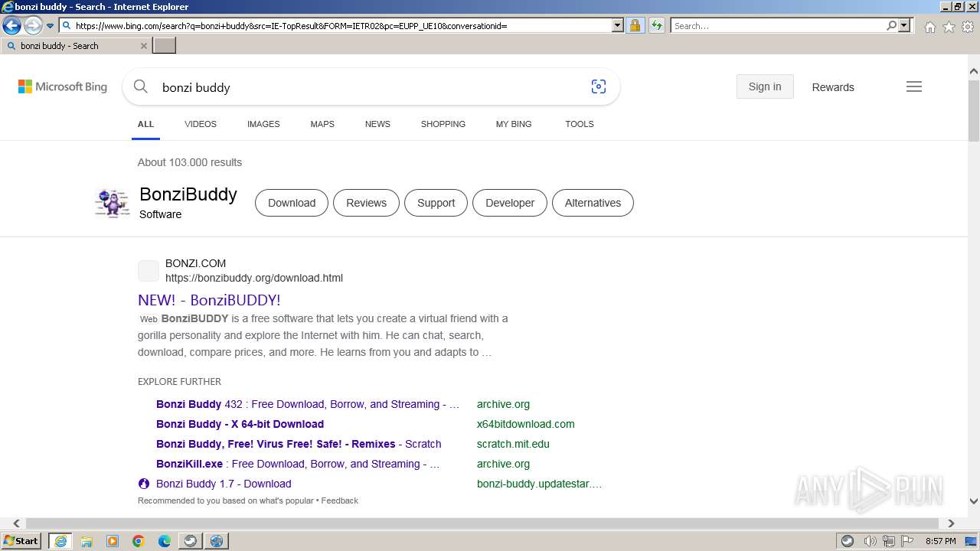Image resolution: width=980 pixels, height=551 pixels.
Task: Open File Explorer folder taskbar icon
Action: [87, 541]
